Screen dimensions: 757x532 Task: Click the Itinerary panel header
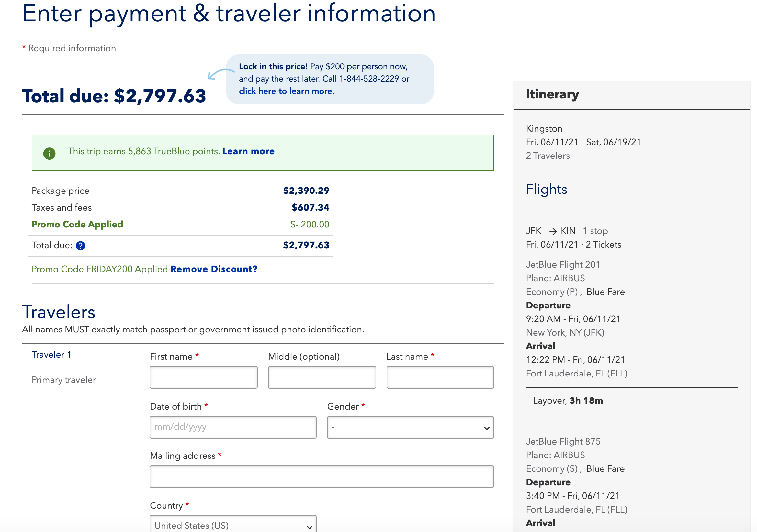pos(552,94)
